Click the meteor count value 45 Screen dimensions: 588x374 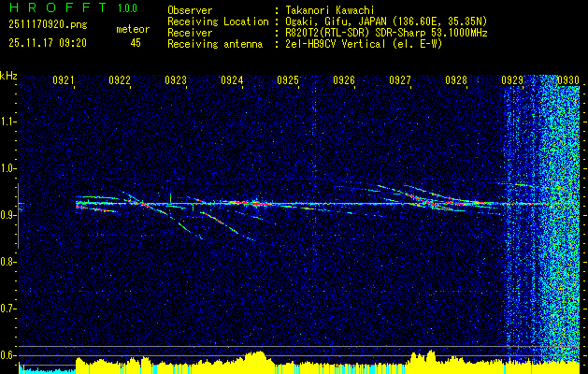(136, 43)
